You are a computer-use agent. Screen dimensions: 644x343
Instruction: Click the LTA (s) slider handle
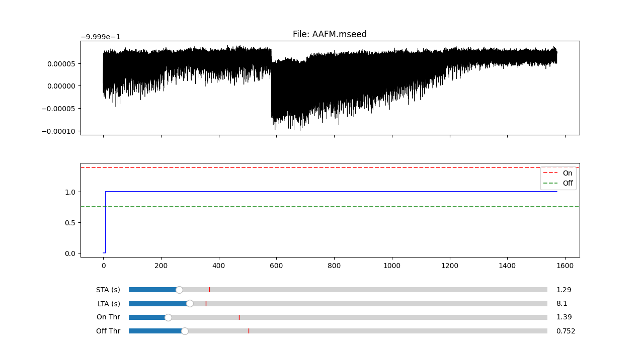tap(190, 303)
